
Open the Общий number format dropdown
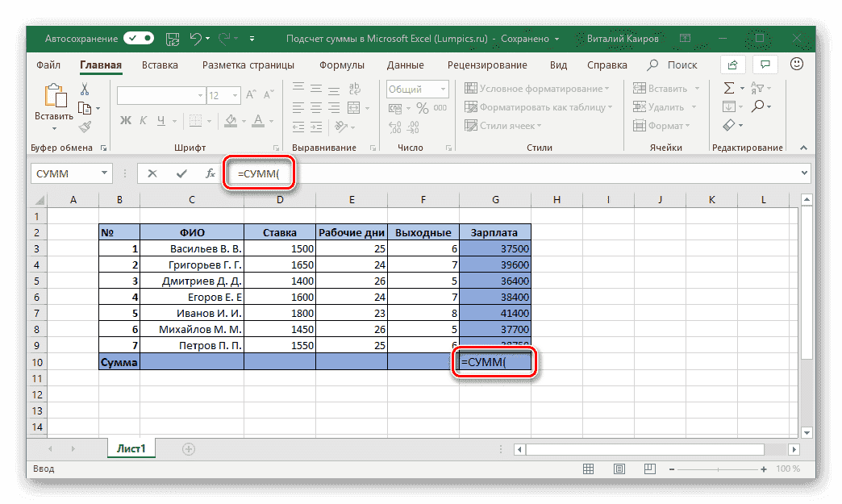[x=416, y=89]
